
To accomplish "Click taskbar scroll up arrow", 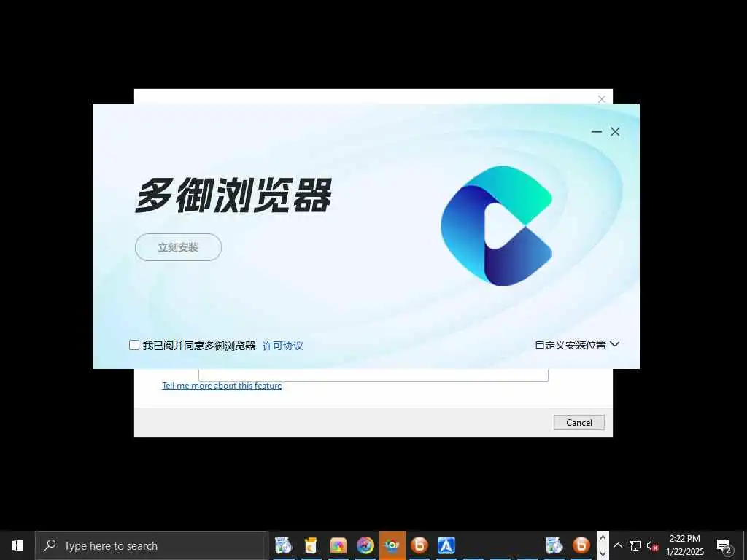I will (x=603, y=538).
